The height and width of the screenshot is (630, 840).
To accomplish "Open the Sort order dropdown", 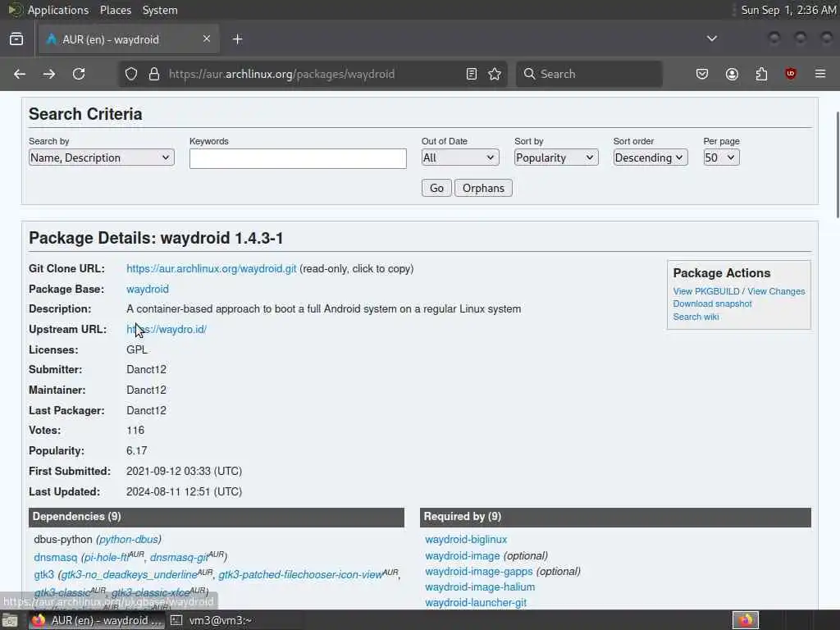I will (x=651, y=157).
